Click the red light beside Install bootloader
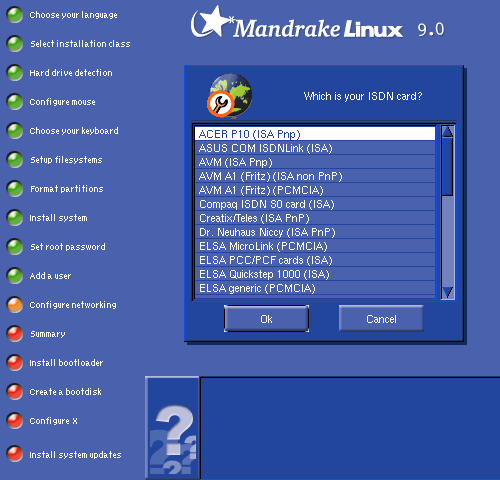This screenshot has height=480, width=500. tap(15, 363)
